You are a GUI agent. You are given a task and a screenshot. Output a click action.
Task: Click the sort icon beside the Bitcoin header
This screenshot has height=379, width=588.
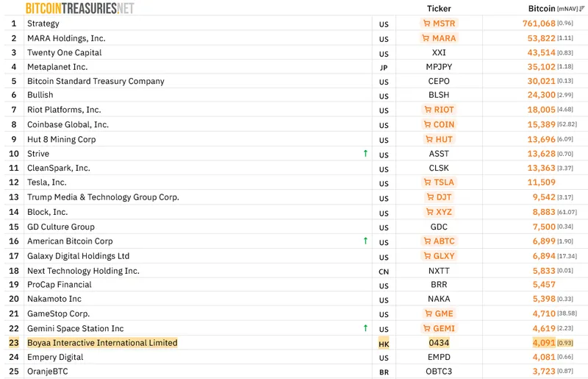(582, 9)
